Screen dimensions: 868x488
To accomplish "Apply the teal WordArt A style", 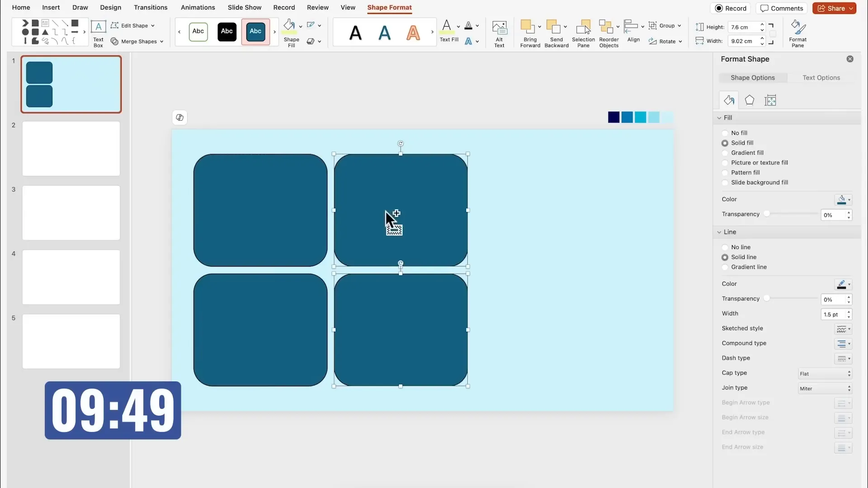I will click(x=384, y=33).
